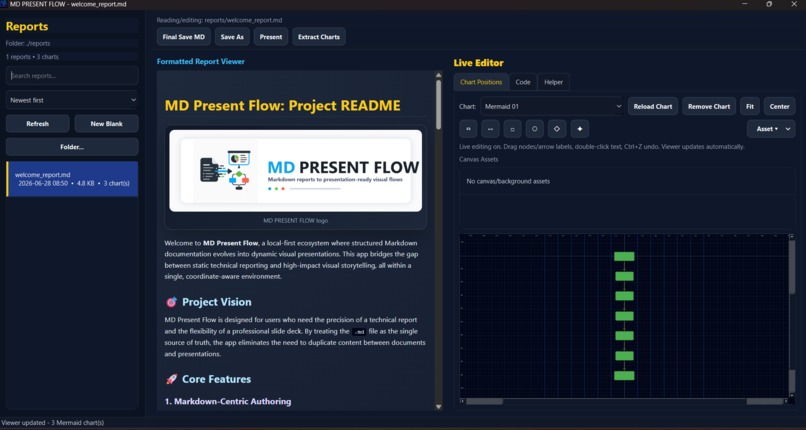Click the Folder: ./reports label
This screenshot has width=806, height=430.
coord(28,44)
